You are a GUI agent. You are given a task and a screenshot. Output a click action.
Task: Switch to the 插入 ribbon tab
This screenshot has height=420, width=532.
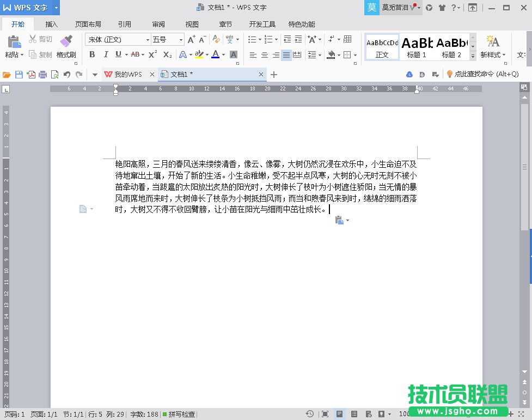pos(52,23)
